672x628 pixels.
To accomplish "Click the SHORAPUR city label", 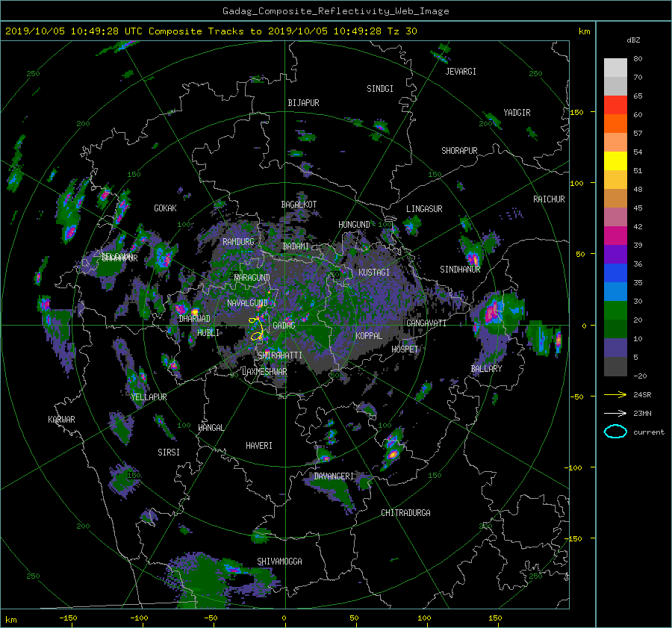I will pyautogui.click(x=459, y=151).
